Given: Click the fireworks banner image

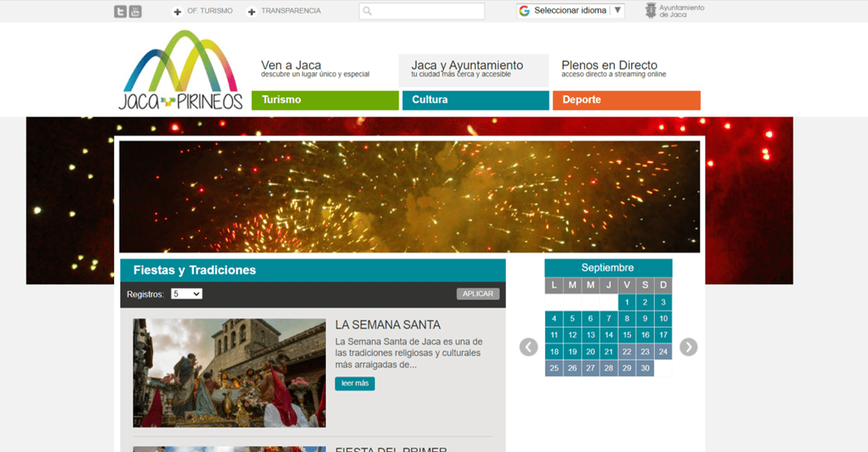Looking at the screenshot, I should [x=409, y=197].
